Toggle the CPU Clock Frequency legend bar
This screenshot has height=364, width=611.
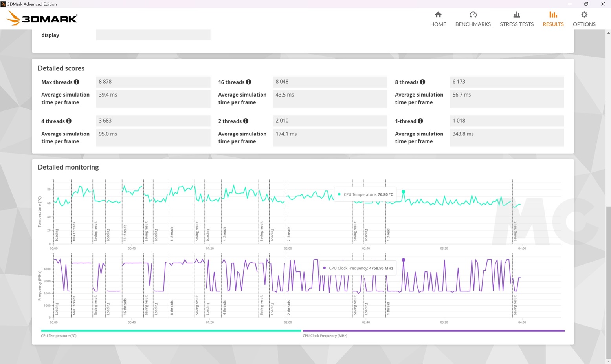click(x=433, y=331)
